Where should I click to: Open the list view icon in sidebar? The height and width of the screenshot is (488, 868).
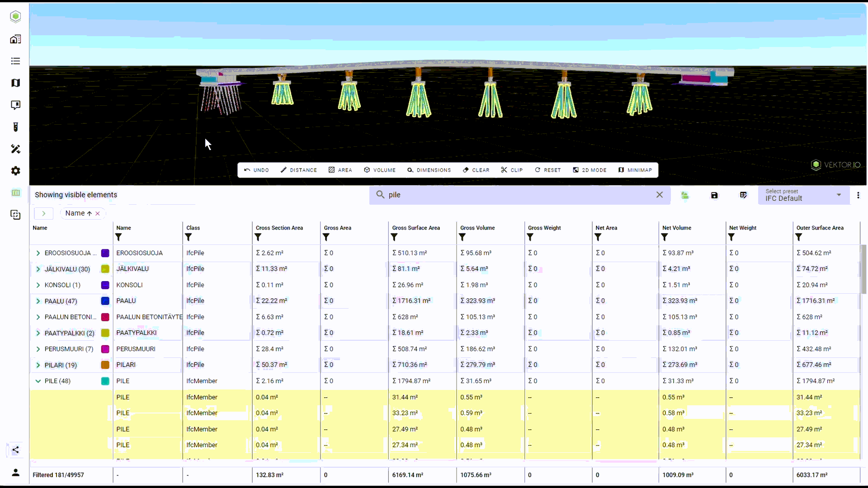15,61
